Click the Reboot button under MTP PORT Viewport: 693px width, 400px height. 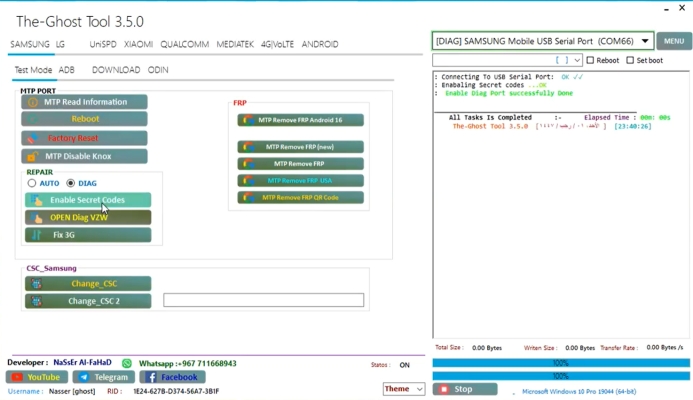(x=84, y=119)
